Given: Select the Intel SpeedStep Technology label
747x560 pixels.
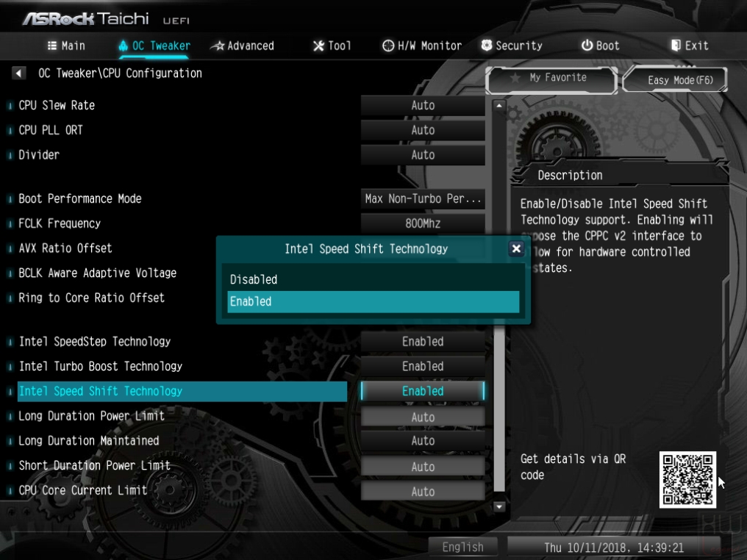Looking at the screenshot, I should 95,342.
